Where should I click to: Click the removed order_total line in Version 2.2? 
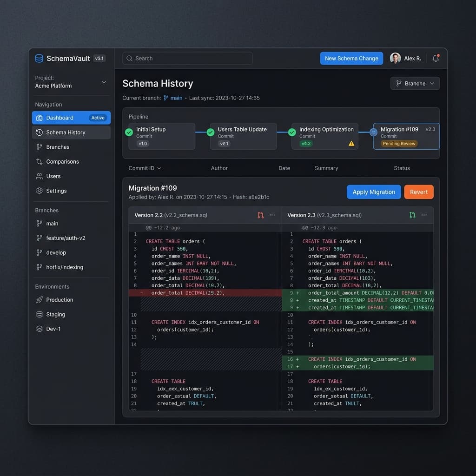point(205,293)
